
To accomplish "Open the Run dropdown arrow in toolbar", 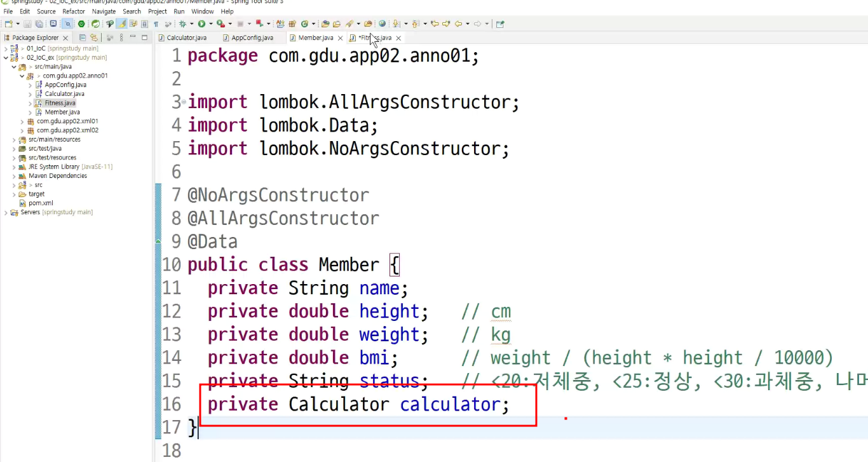I will point(210,24).
